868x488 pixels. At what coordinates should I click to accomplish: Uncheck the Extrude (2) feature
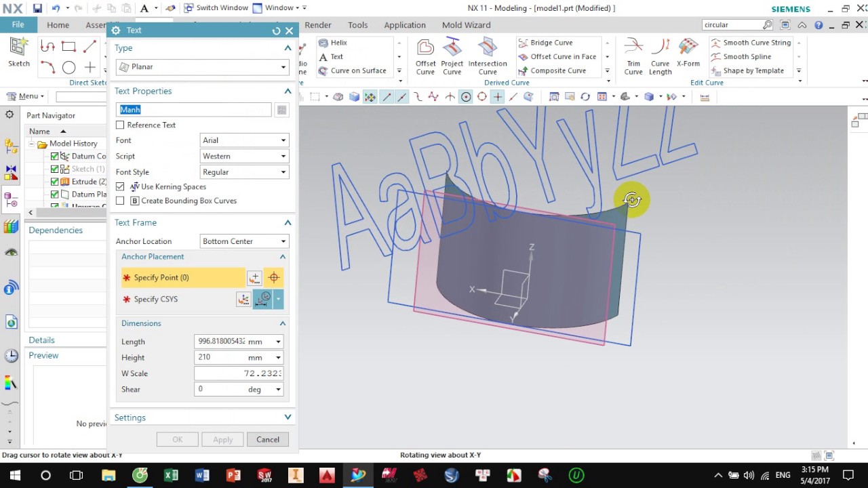pyautogui.click(x=55, y=182)
